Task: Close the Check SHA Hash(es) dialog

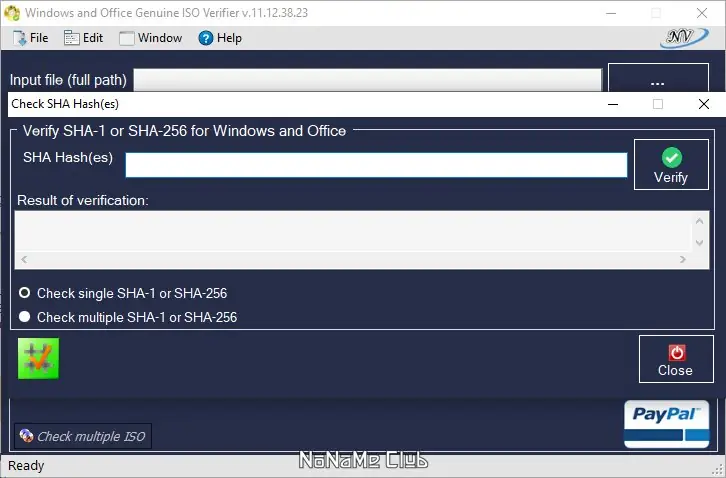Action: (704, 104)
